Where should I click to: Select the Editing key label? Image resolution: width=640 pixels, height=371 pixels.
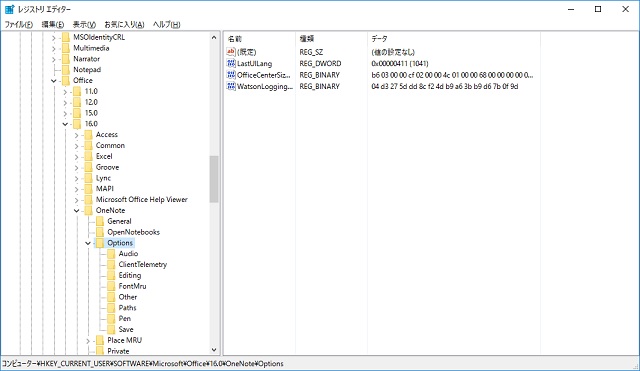coord(130,275)
